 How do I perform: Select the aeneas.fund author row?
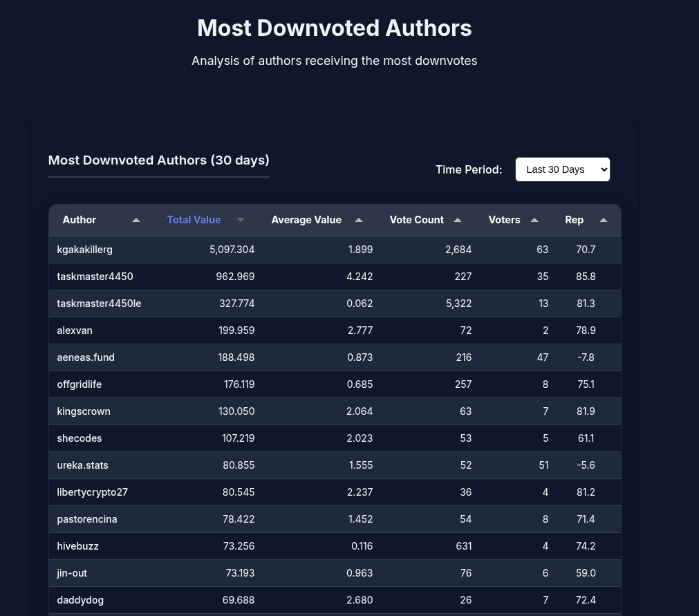coord(86,357)
